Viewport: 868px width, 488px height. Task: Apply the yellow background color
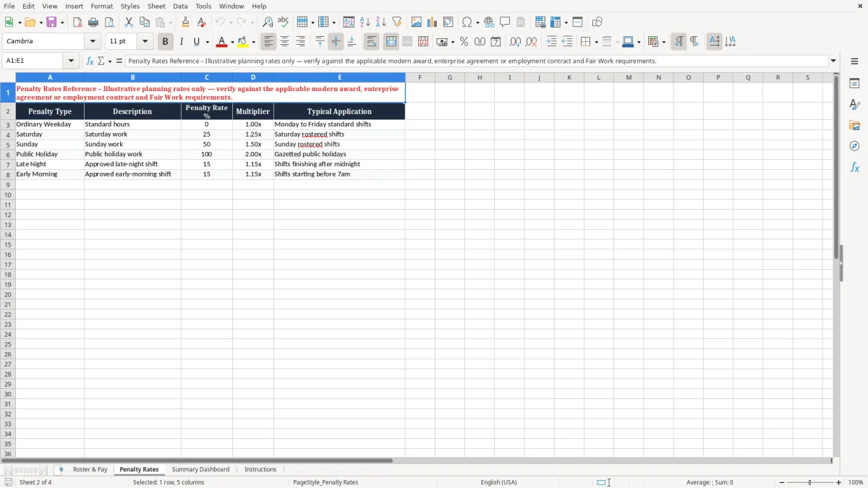point(243,42)
